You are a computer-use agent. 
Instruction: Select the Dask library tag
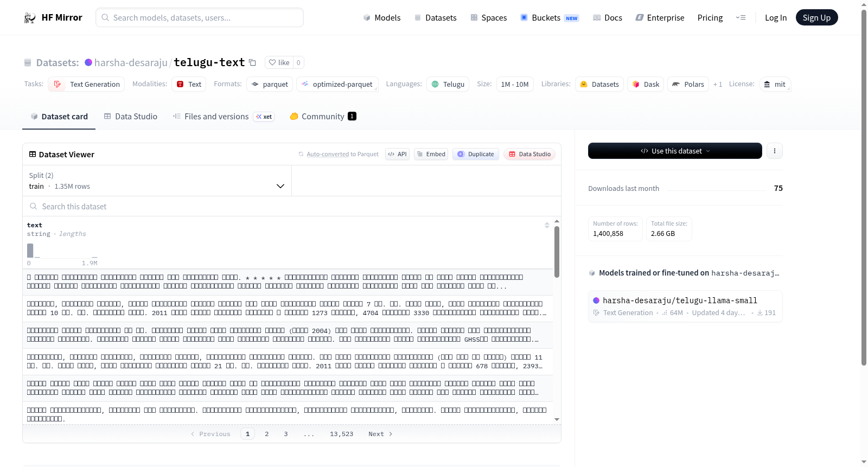click(x=646, y=84)
